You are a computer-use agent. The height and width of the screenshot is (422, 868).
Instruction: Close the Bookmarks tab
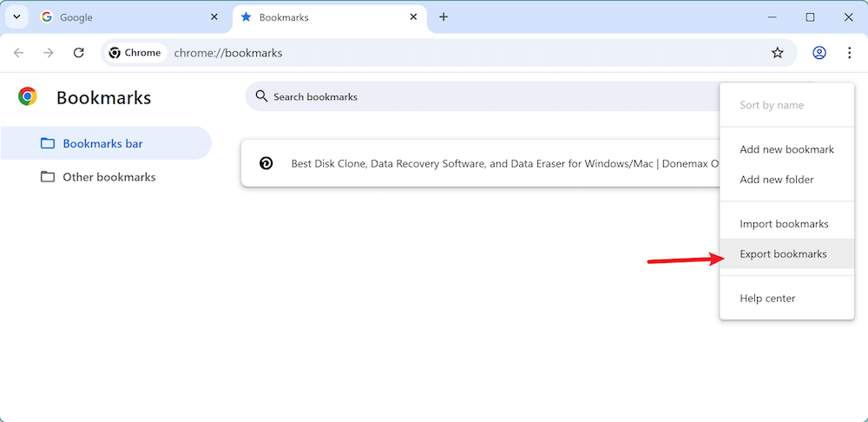point(413,17)
